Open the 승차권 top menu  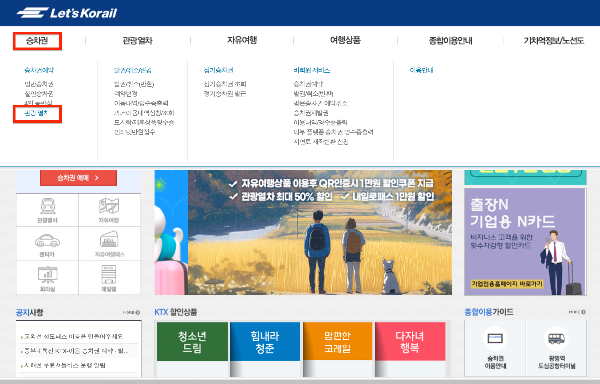pyautogui.click(x=37, y=41)
